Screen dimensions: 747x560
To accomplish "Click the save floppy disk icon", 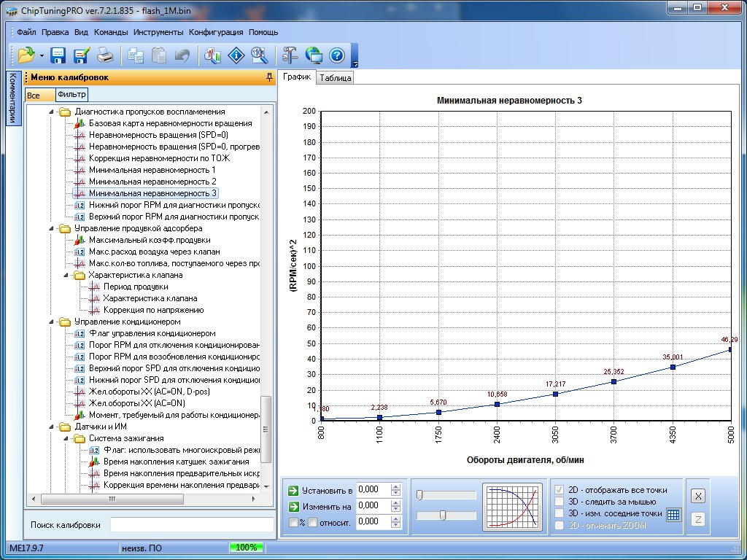I will [58, 55].
